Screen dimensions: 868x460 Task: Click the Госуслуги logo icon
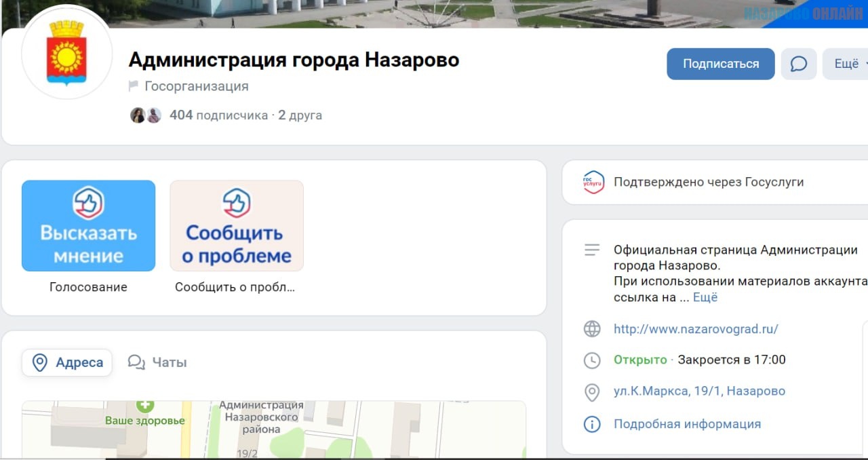coord(593,183)
